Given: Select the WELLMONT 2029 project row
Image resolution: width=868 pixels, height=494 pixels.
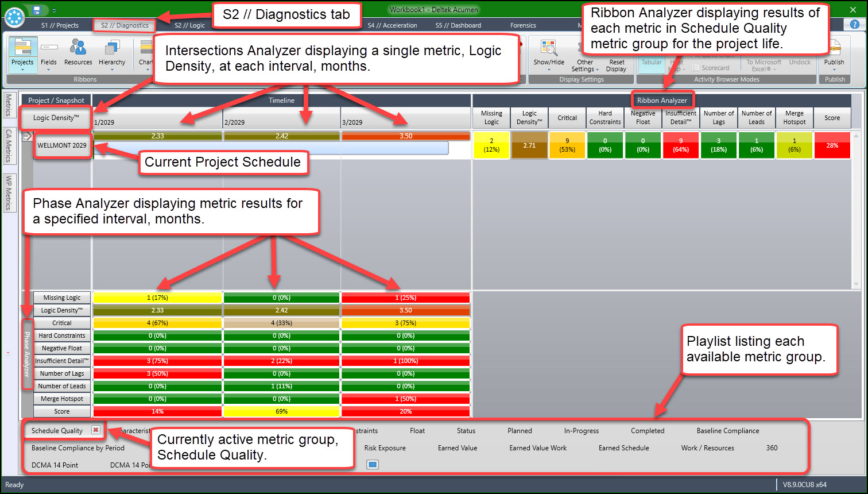Looking at the screenshot, I should pos(62,145).
